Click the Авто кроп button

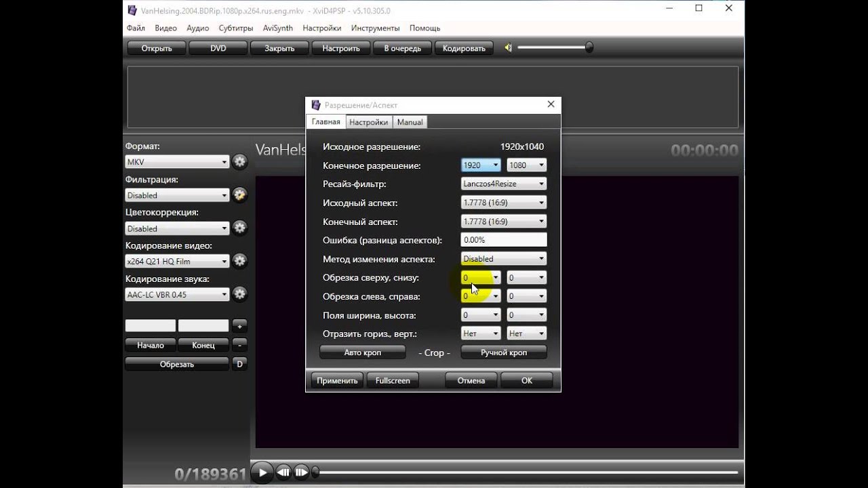[363, 352]
